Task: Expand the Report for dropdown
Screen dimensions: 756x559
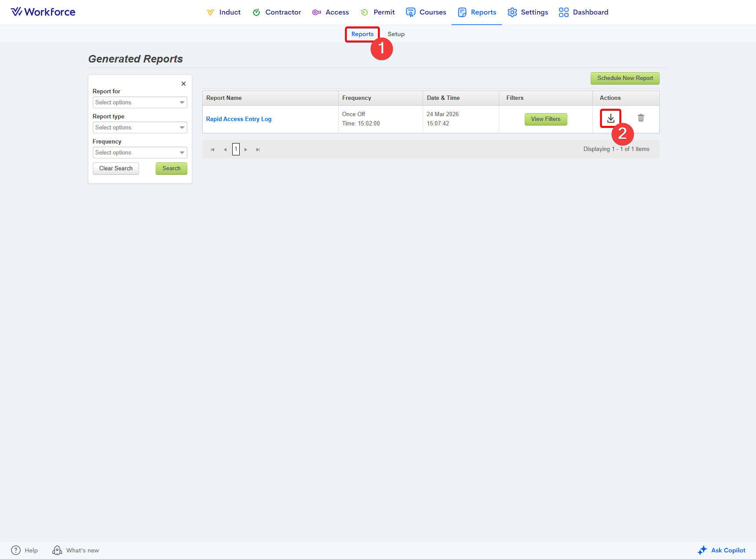Action: pyautogui.click(x=140, y=103)
